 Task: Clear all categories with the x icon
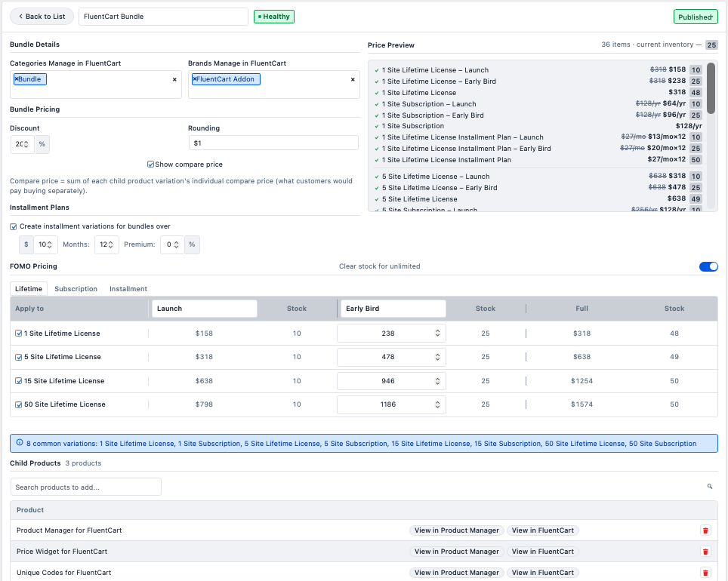click(x=174, y=79)
